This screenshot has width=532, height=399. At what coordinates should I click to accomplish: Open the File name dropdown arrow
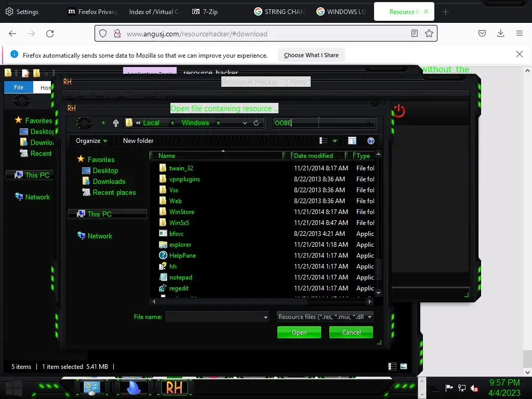[x=265, y=317]
